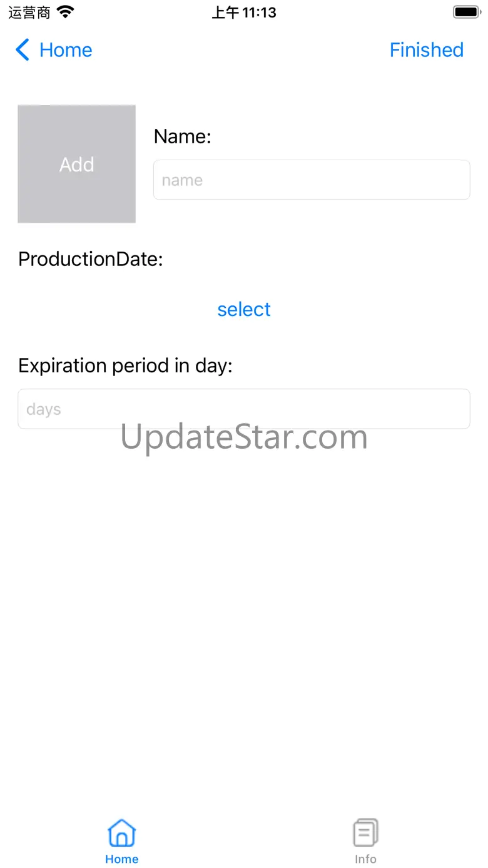Focus the days input field

[x=244, y=409]
